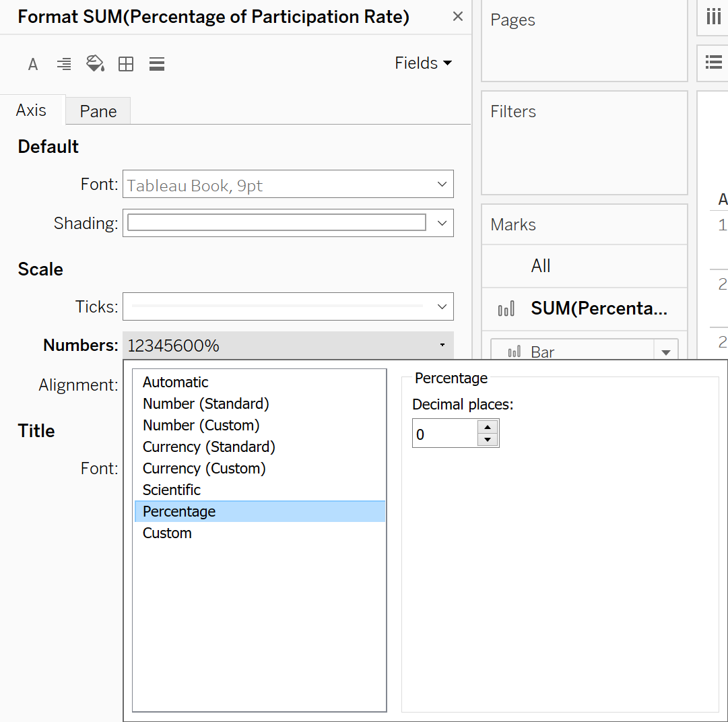Switch to the Pane tab

pos(98,111)
